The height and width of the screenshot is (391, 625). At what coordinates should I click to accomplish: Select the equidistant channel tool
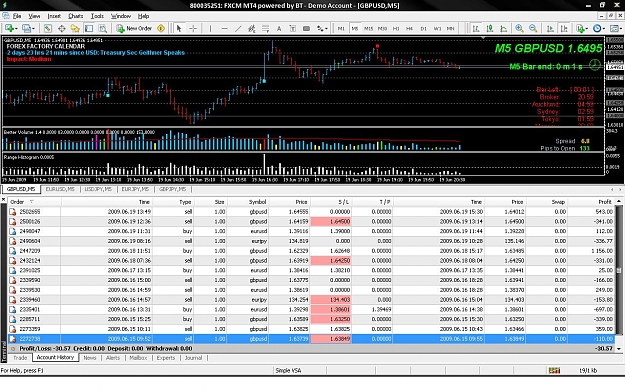click(252, 28)
